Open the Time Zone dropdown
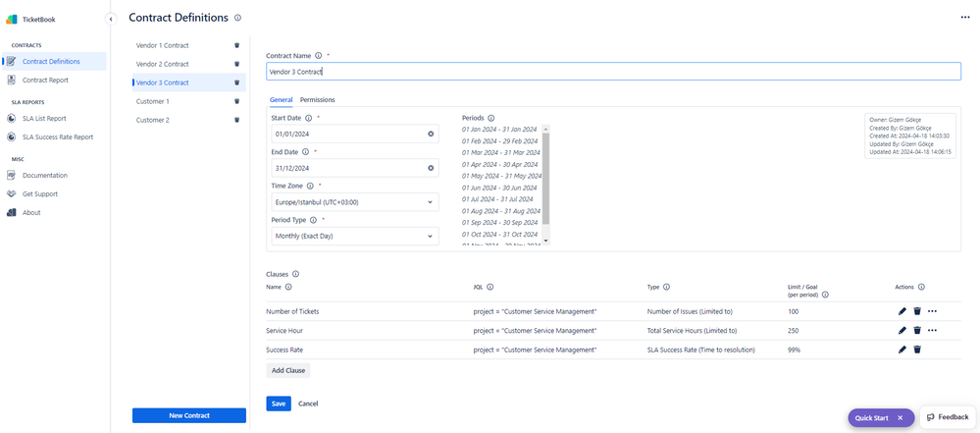This screenshot has height=433, width=980. [354, 202]
